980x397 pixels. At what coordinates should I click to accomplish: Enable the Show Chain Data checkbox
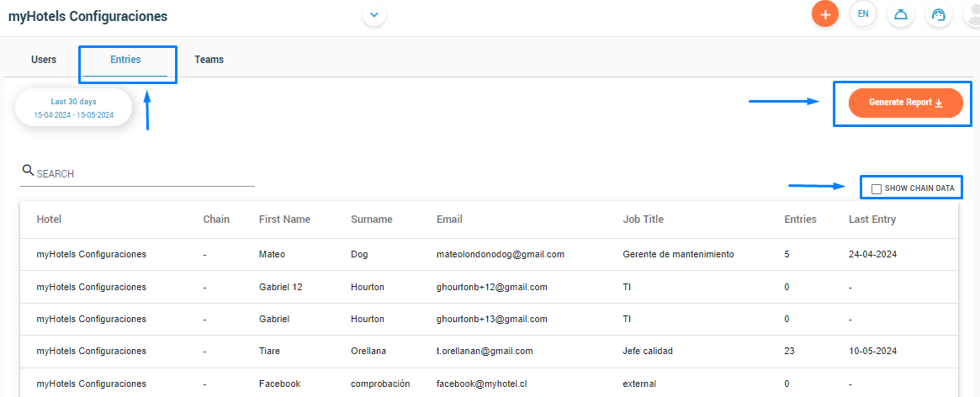click(x=877, y=188)
